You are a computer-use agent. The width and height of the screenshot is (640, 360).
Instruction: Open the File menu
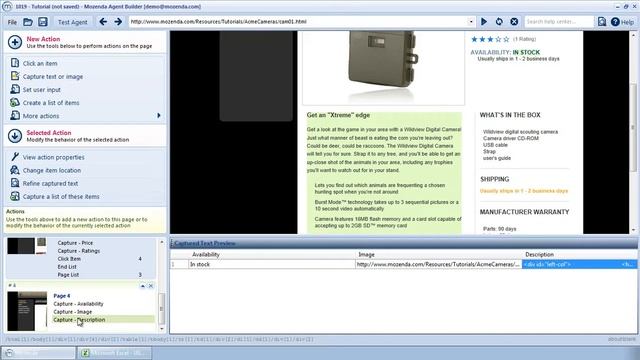(x=12, y=22)
